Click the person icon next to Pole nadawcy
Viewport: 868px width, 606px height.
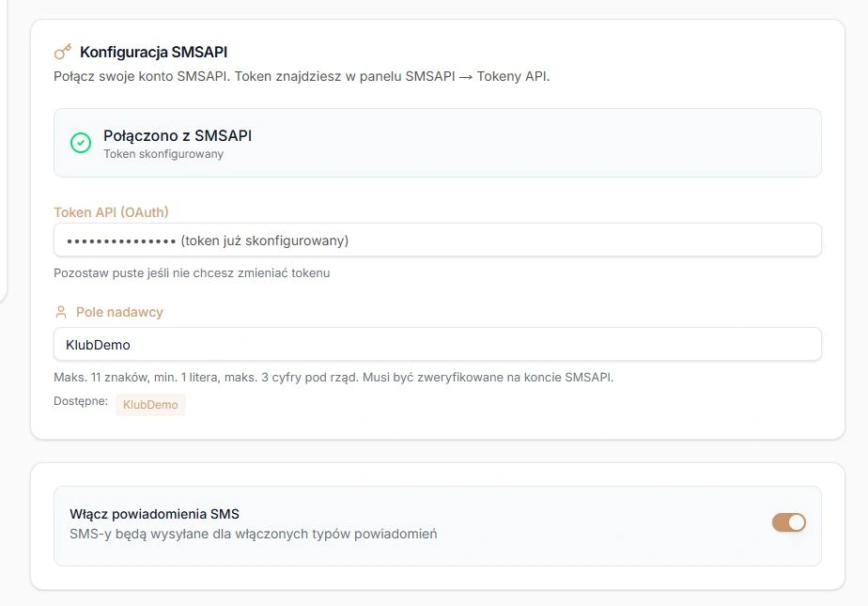[61, 312]
